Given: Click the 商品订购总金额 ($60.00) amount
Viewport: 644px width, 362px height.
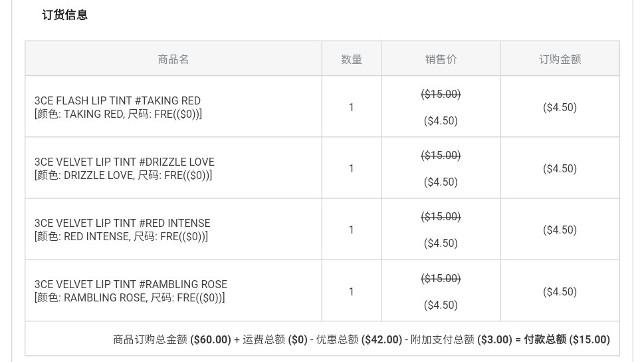Looking at the screenshot, I should tap(172, 340).
